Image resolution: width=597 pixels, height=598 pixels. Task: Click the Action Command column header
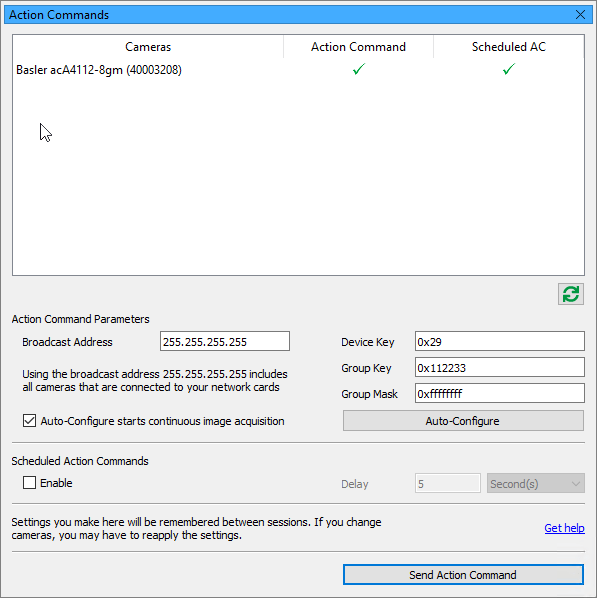click(x=358, y=47)
